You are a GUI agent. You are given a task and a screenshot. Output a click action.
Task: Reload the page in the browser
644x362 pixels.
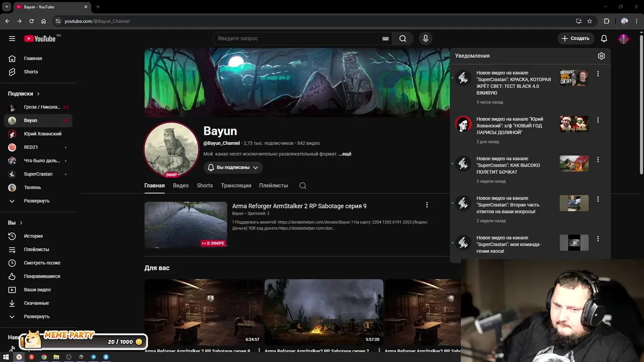(x=31, y=21)
